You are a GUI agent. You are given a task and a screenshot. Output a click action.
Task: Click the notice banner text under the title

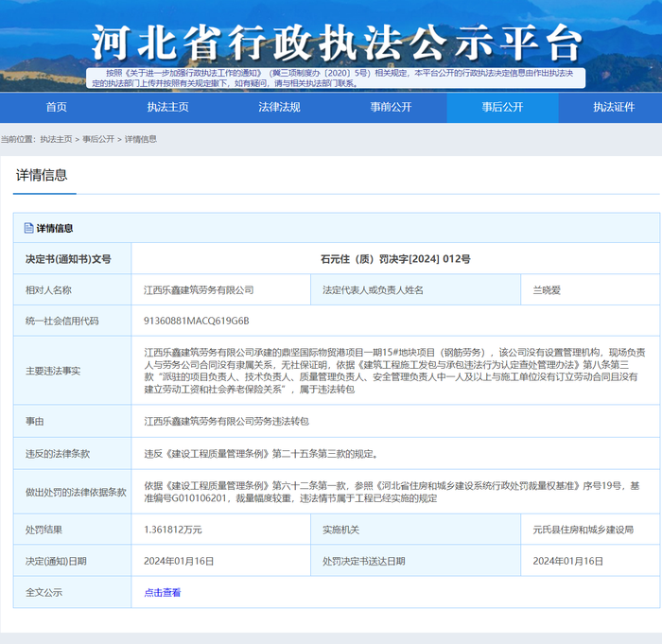336,78
